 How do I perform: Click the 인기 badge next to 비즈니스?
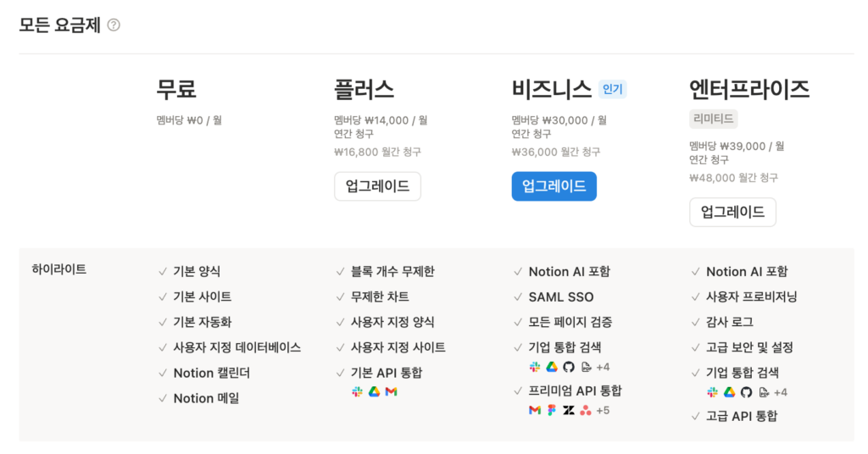pos(612,89)
